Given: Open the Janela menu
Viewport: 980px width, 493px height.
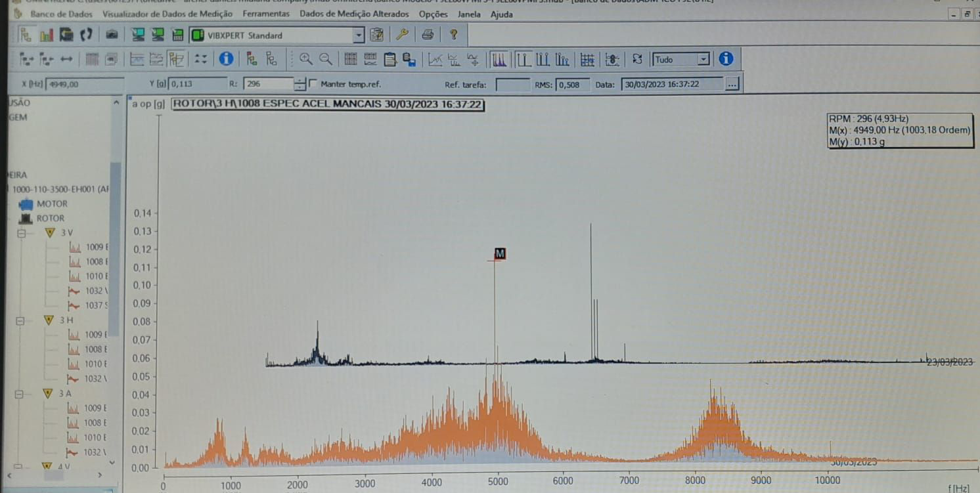Looking at the screenshot, I should tap(469, 14).
